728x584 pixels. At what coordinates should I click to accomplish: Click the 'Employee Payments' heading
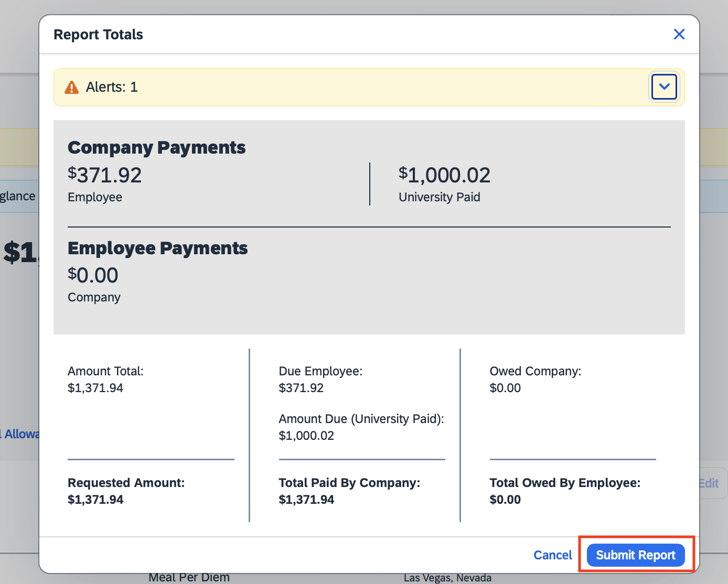(x=158, y=248)
